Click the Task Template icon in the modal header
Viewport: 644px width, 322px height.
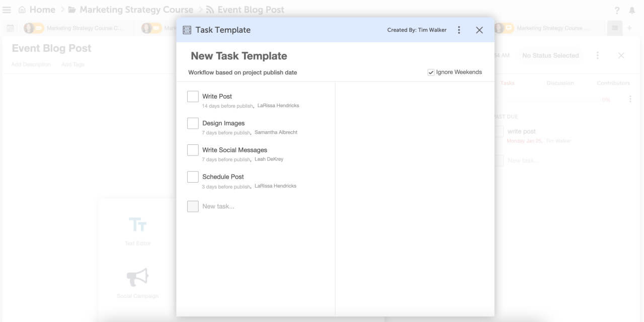point(187,30)
